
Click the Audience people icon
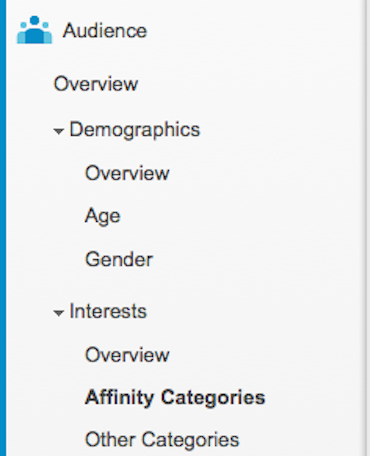(x=35, y=30)
